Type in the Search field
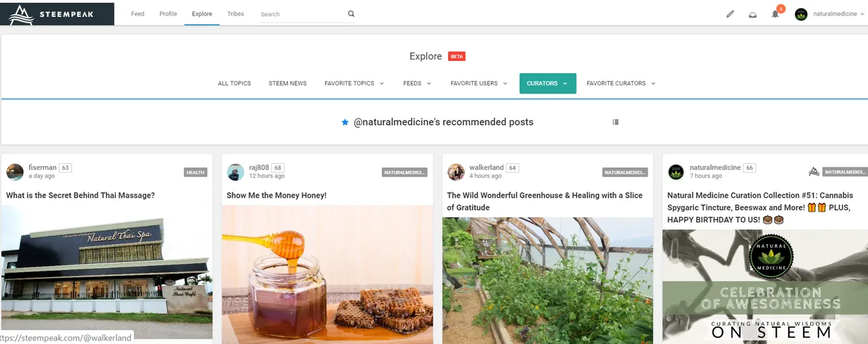The image size is (868, 344). (x=302, y=14)
